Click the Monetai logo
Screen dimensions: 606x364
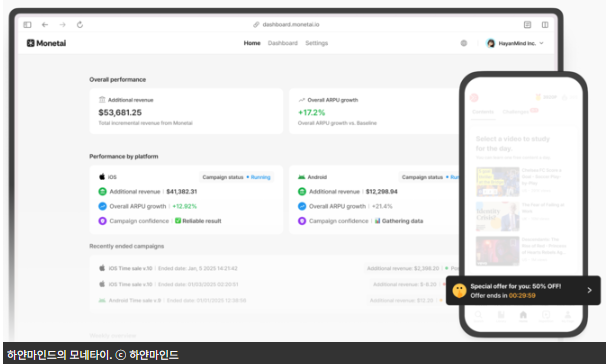click(46, 43)
